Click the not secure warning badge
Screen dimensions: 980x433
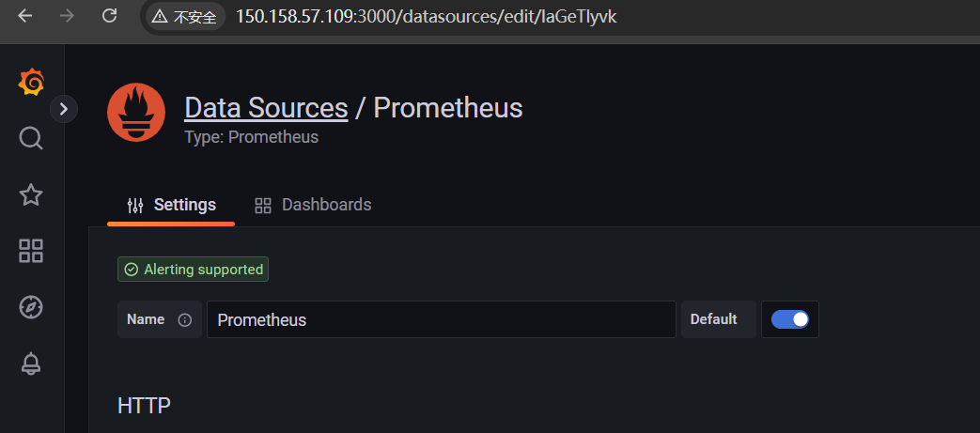(x=186, y=16)
